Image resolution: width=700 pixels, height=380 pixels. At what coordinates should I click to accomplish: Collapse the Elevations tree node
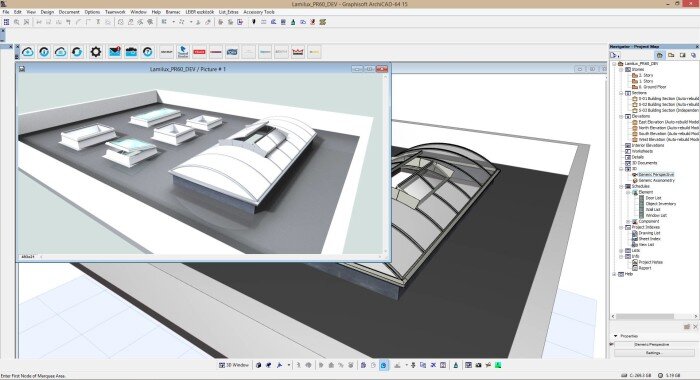(621, 116)
